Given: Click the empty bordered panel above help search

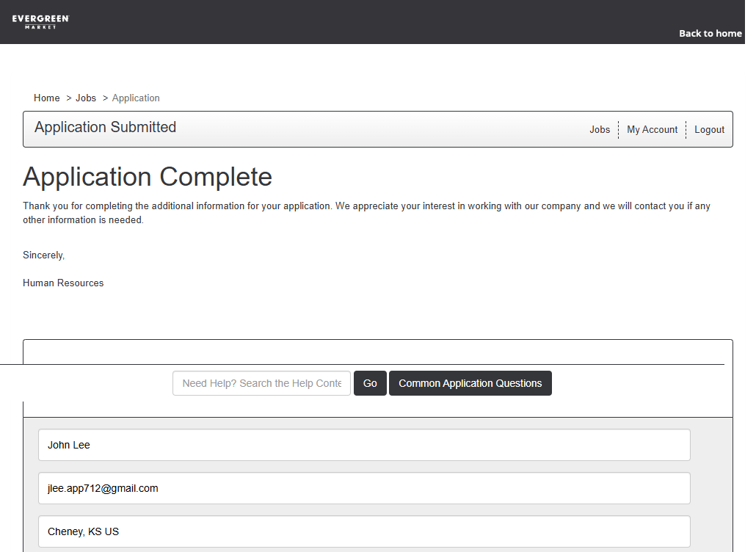Looking at the screenshot, I should pyautogui.click(x=377, y=352).
